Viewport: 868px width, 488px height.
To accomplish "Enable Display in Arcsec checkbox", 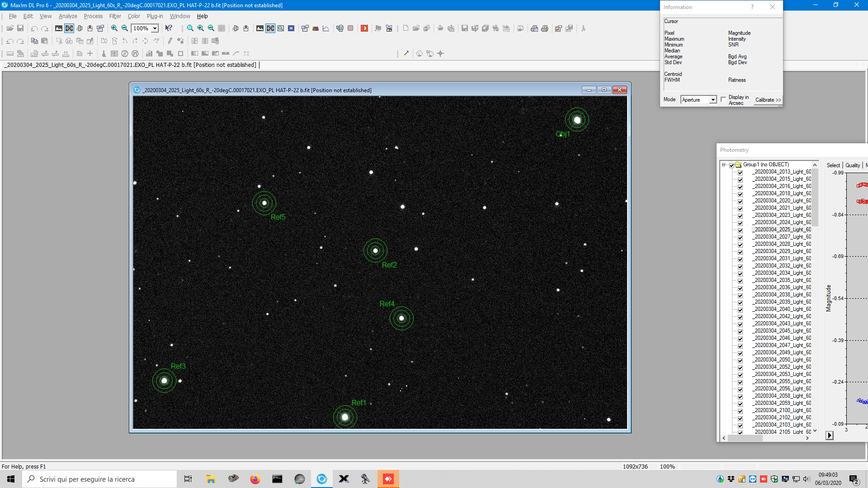I will [x=723, y=99].
